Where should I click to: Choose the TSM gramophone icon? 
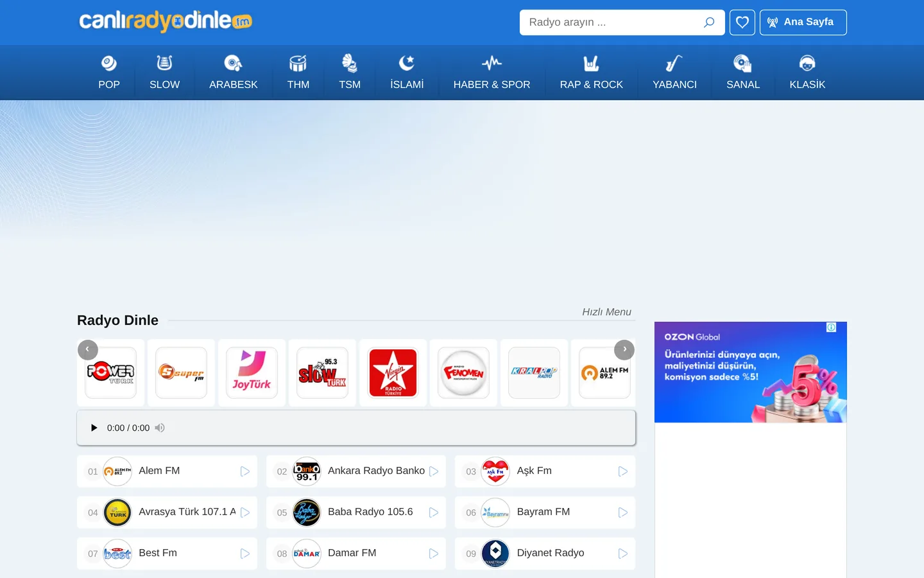350,63
